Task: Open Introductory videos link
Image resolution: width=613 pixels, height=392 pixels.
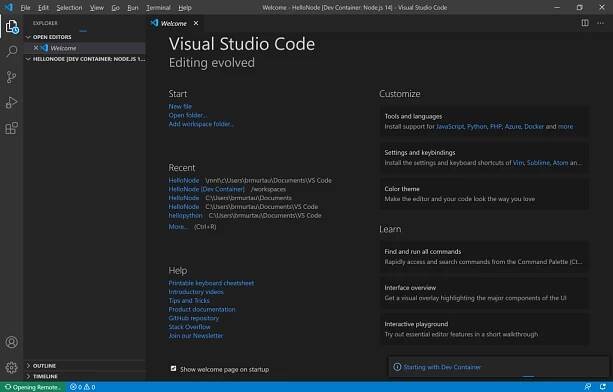Action: click(196, 292)
